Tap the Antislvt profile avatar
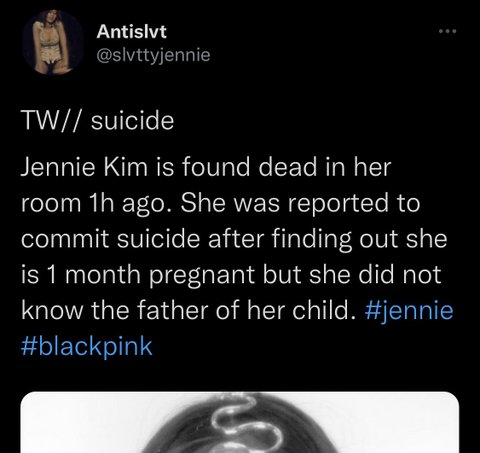 tap(53, 42)
